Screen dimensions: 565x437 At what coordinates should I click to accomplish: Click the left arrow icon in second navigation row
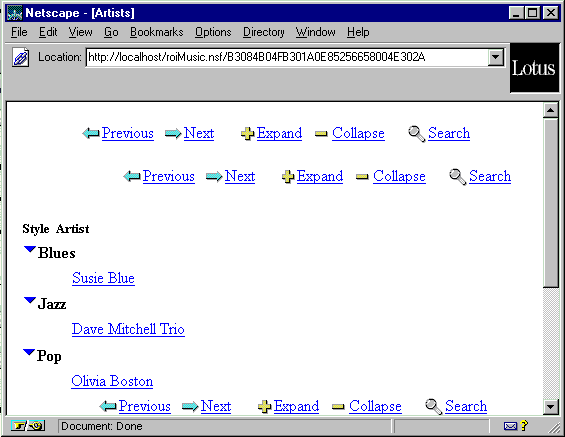point(132,177)
